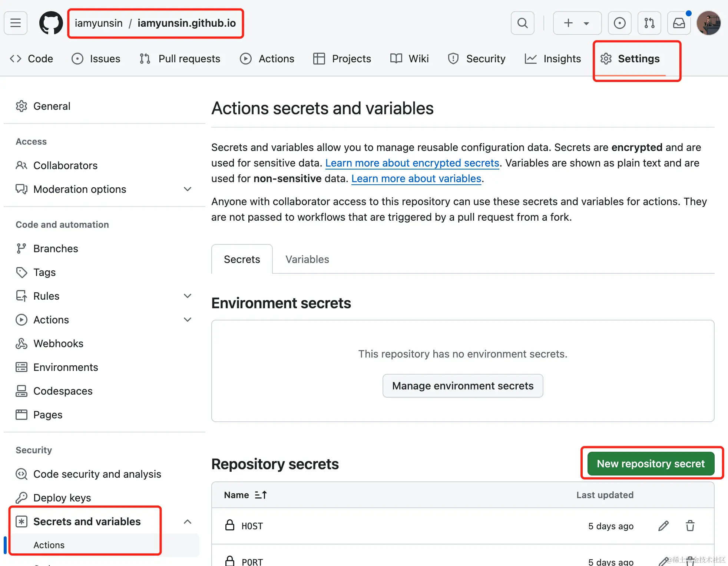
Task: Edit the PORT secret with pencil icon
Action: [x=663, y=561]
